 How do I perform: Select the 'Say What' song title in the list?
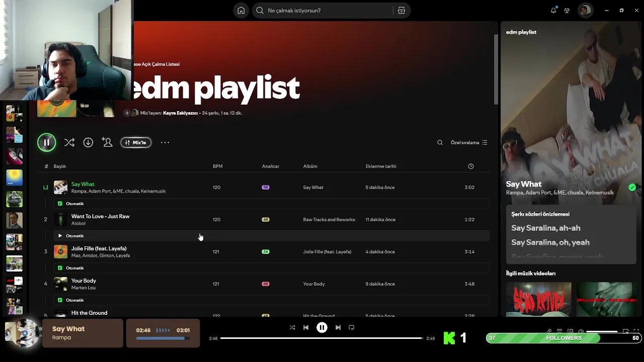point(83,184)
